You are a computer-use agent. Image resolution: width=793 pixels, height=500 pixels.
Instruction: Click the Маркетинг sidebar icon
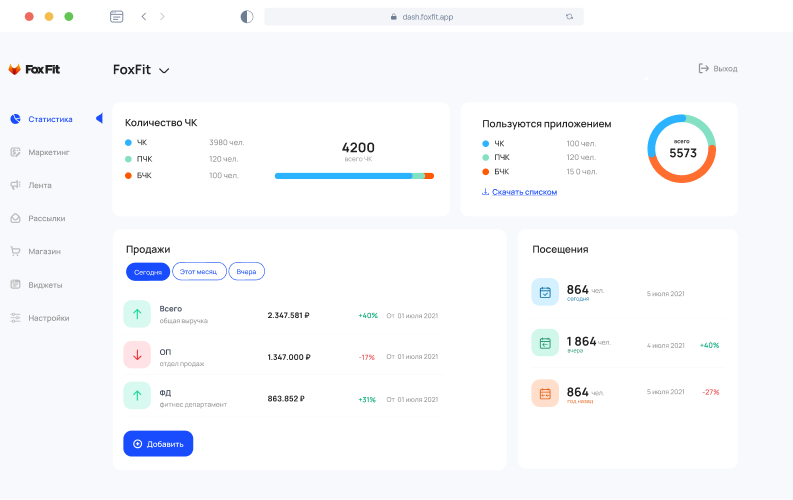pyautogui.click(x=16, y=152)
